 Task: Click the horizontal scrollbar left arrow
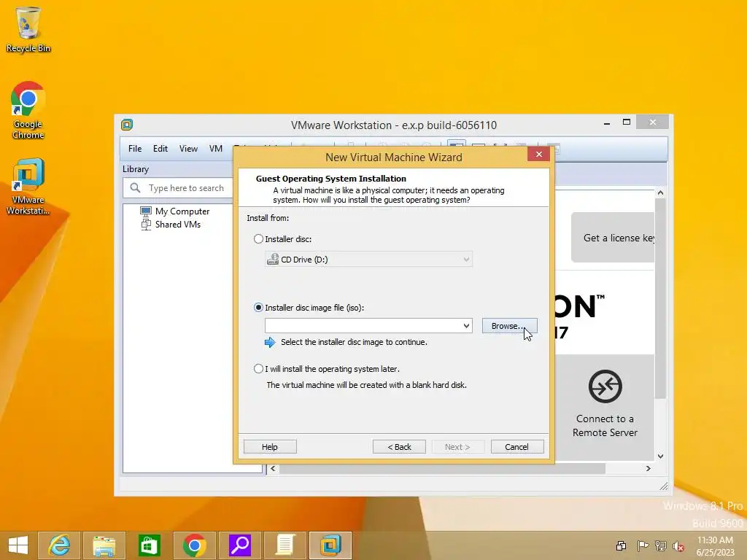tap(273, 469)
